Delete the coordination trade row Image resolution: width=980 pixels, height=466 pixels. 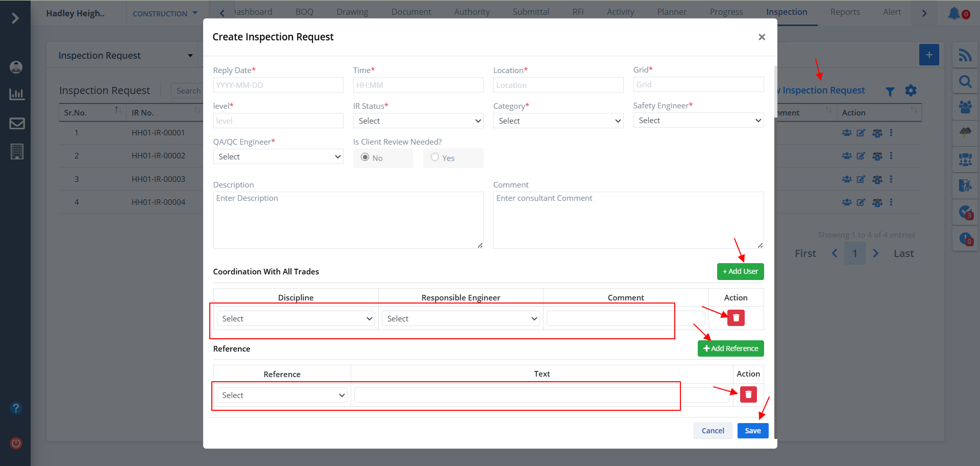(736, 318)
